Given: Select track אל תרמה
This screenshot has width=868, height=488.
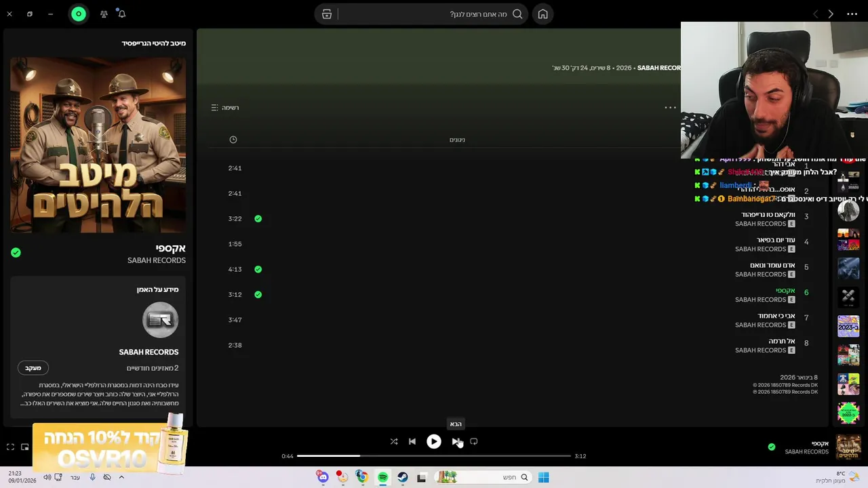Looking at the screenshot, I should [x=782, y=341].
